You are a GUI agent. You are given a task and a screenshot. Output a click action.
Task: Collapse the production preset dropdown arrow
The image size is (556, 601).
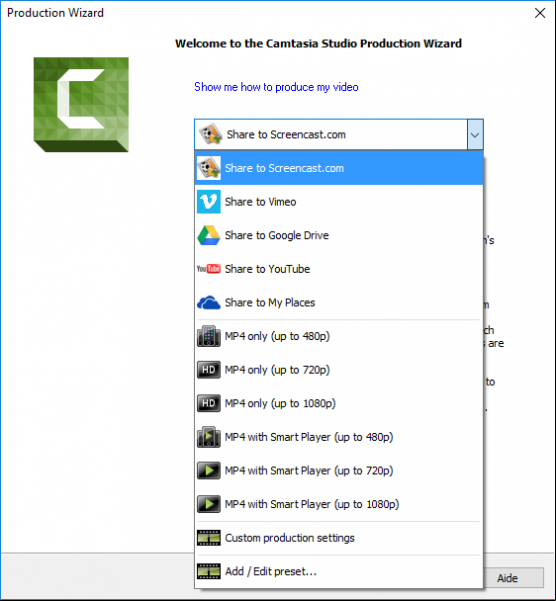point(475,135)
